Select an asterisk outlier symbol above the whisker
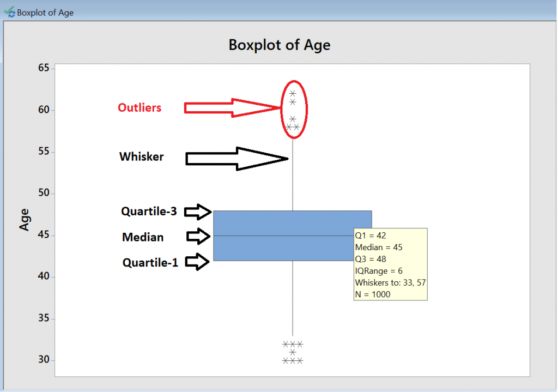Image resolution: width=558 pixels, height=392 pixels. [x=292, y=94]
